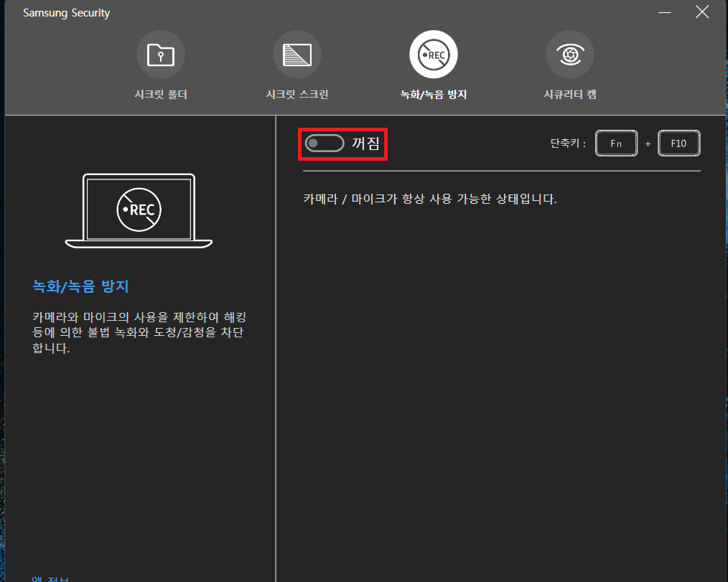The height and width of the screenshot is (582, 728).
Task: Click the 카메라 / 마이크가 항상 사용 가능한 상태입니다 text
Action: click(430, 199)
